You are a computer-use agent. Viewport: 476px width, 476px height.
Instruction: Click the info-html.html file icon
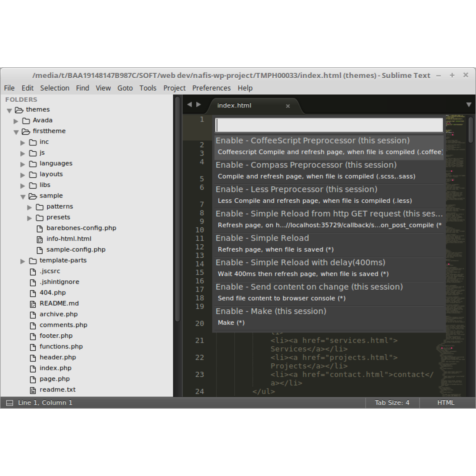pyautogui.click(x=39, y=239)
